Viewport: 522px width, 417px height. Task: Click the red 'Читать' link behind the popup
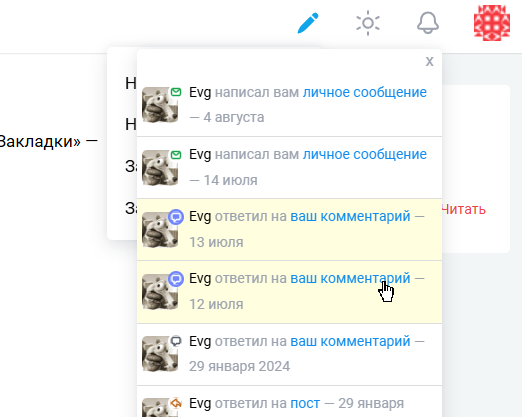point(464,210)
